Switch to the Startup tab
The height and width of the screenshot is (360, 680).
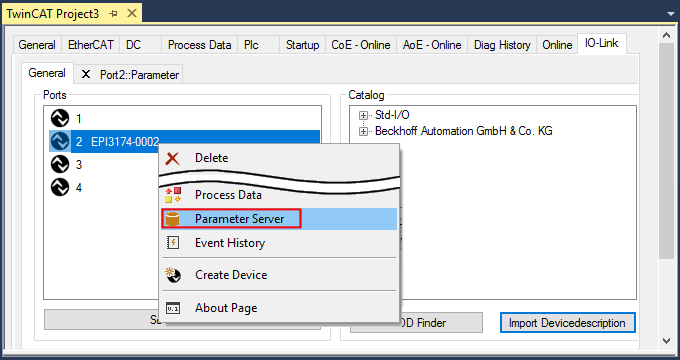302,45
